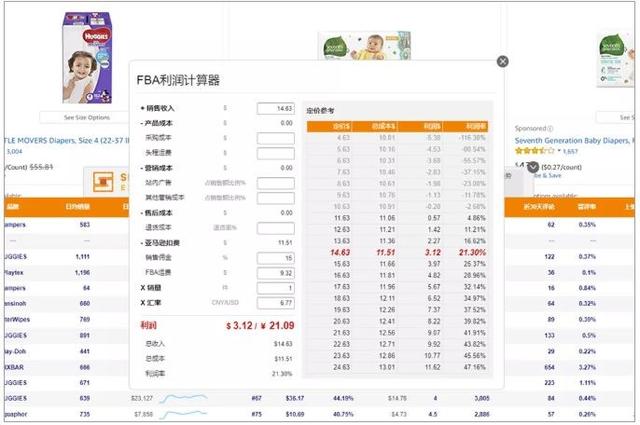Select the FBA运费 field with 9.32

pos(274,273)
